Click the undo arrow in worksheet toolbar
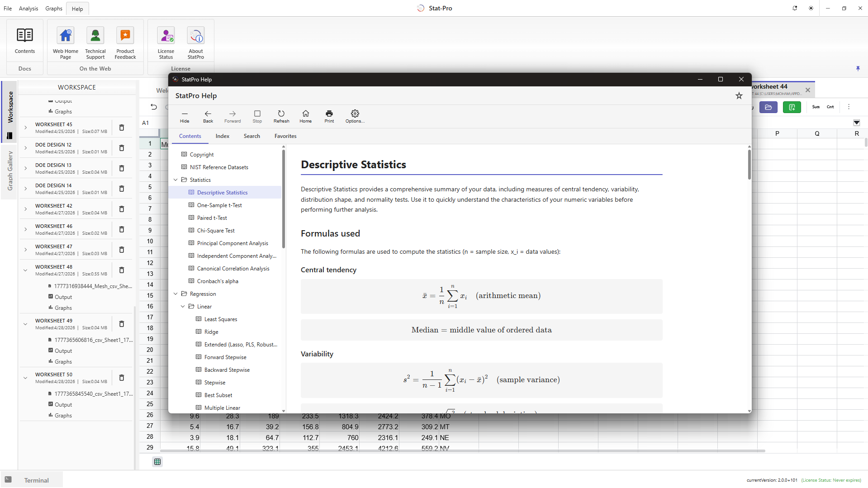This screenshot has height=488, width=868. coord(154,107)
